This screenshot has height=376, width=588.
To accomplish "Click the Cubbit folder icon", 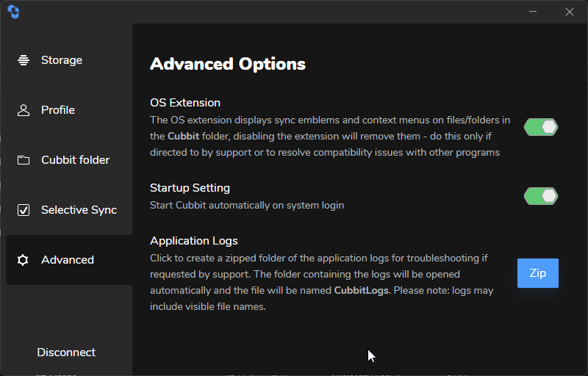I will point(24,160).
